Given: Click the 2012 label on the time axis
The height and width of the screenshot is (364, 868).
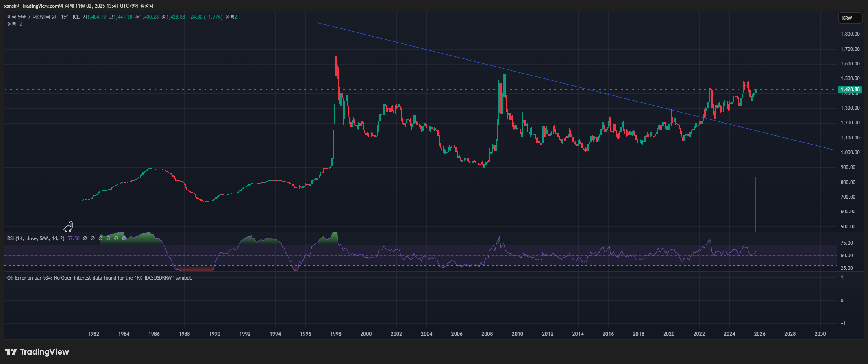Looking at the screenshot, I should point(548,334).
